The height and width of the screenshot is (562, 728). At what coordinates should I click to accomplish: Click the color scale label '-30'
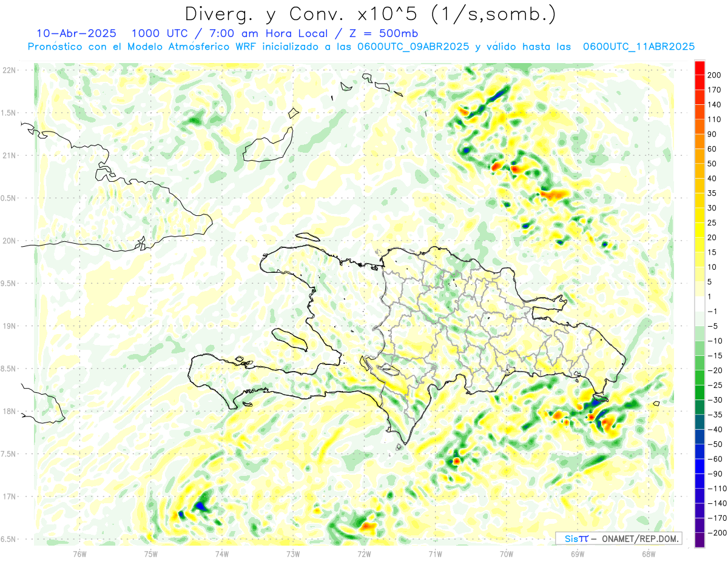click(714, 400)
